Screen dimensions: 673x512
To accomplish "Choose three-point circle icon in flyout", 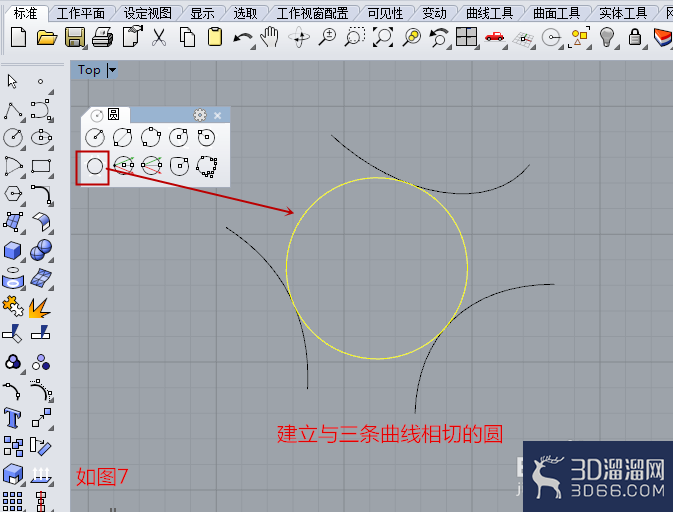I will (x=151, y=137).
